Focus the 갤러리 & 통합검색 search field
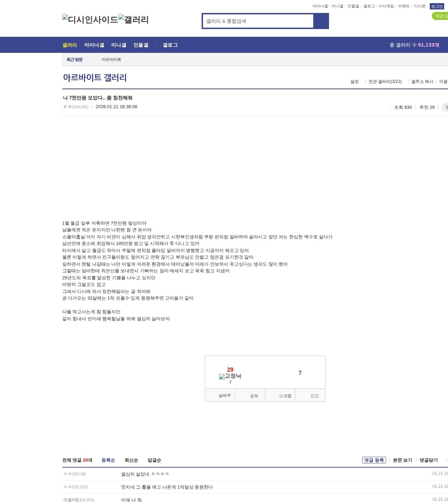 (x=258, y=21)
